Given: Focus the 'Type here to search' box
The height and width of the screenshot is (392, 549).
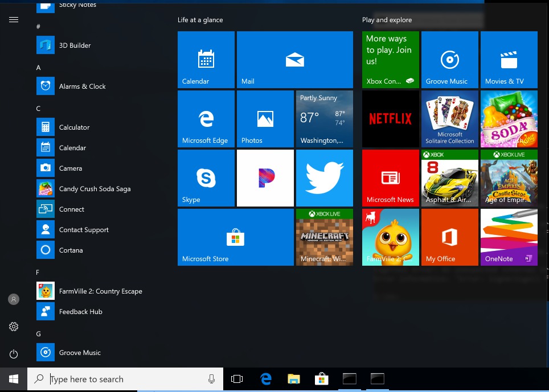Looking at the screenshot, I should point(125,379).
